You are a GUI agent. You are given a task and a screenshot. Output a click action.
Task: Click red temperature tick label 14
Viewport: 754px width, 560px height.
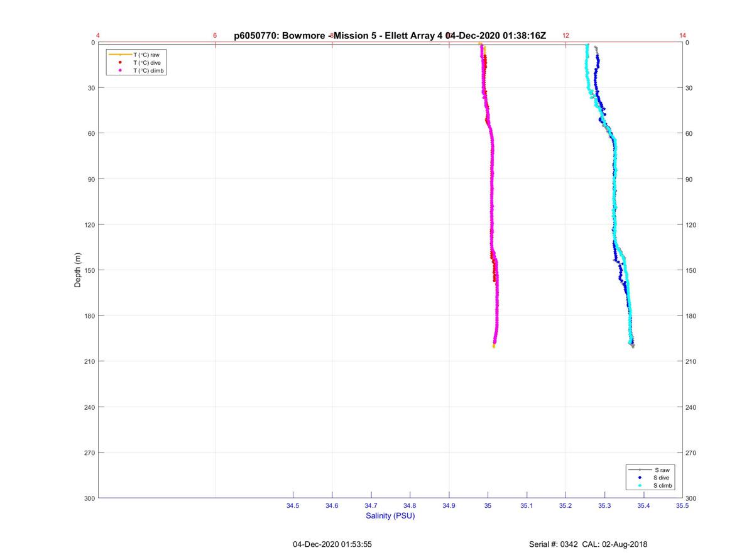(x=682, y=36)
